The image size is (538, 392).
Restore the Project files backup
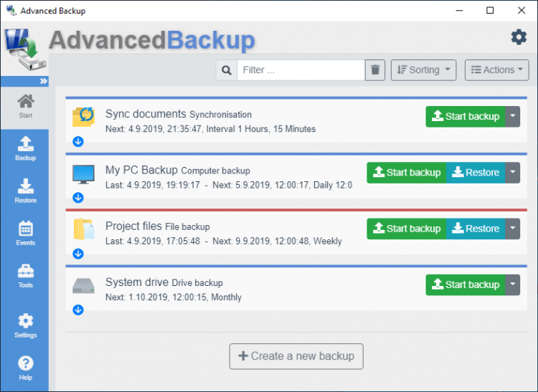(x=474, y=229)
